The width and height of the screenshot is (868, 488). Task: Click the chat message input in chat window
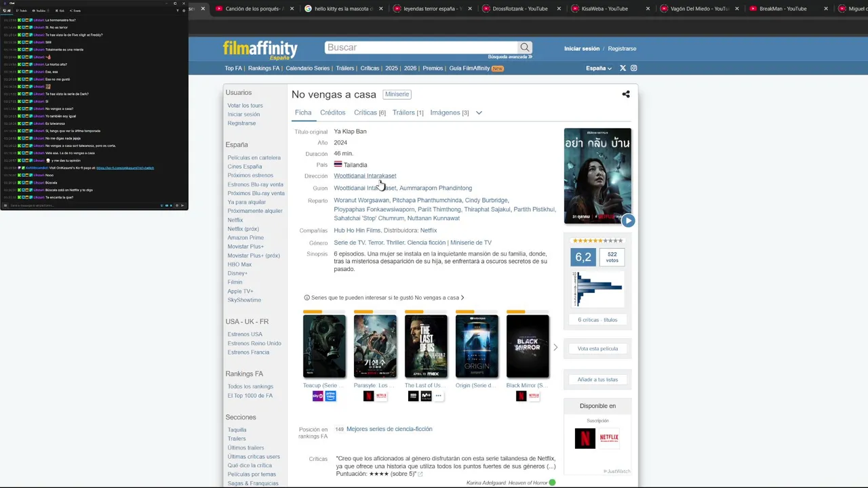[x=85, y=205]
